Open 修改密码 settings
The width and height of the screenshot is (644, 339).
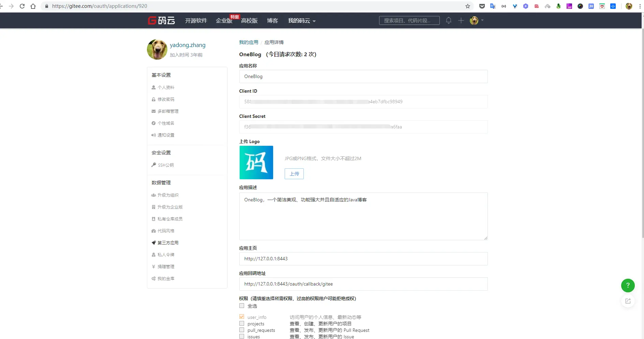coord(167,99)
